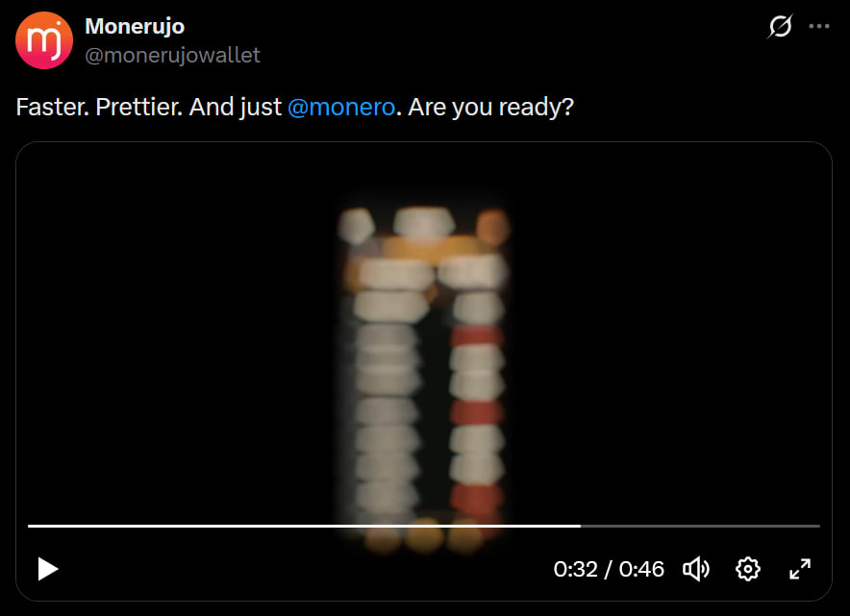Viewport: 850px width, 616px height.
Task: Play the video with the play button
Action: click(x=48, y=569)
